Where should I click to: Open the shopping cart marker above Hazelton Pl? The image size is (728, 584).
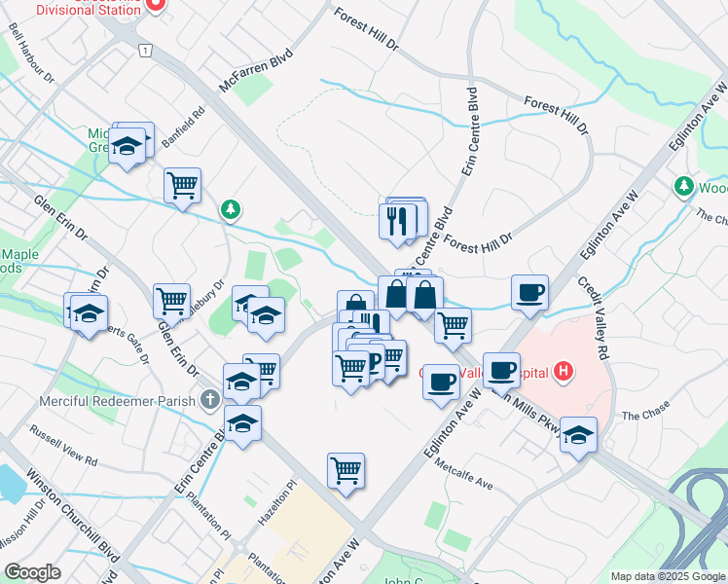pos(346,473)
